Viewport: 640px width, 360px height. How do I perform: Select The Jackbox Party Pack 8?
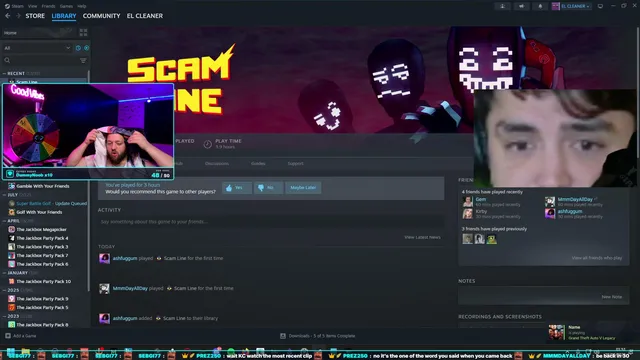coord(42,325)
